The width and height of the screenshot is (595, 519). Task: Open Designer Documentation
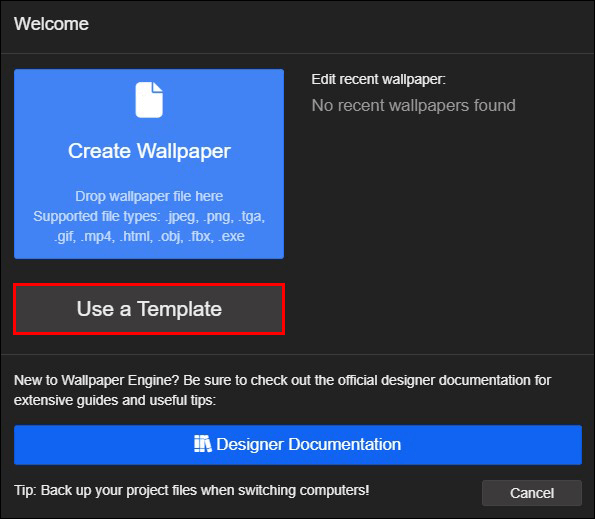(x=298, y=445)
